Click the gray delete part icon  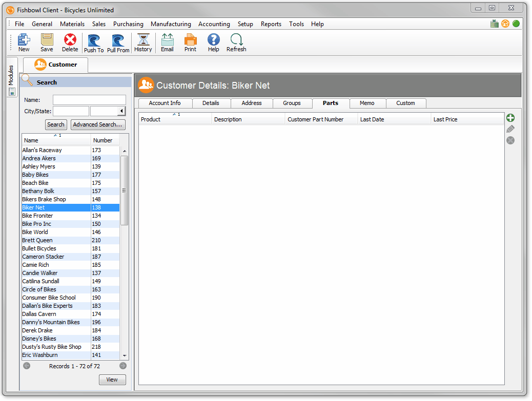tap(510, 140)
